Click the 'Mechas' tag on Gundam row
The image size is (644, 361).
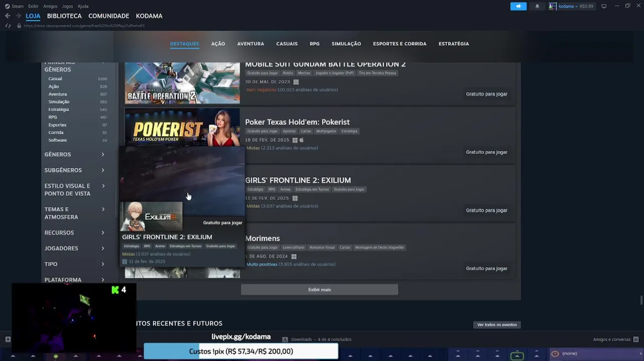[x=304, y=73]
